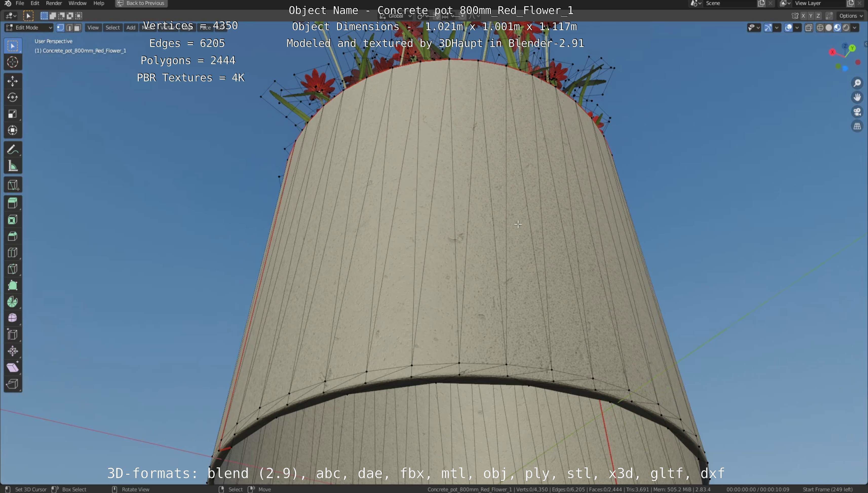Image resolution: width=868 pixels, height=493 pixels.
Task: Switch to solid shading
Action: pos(829,28)
